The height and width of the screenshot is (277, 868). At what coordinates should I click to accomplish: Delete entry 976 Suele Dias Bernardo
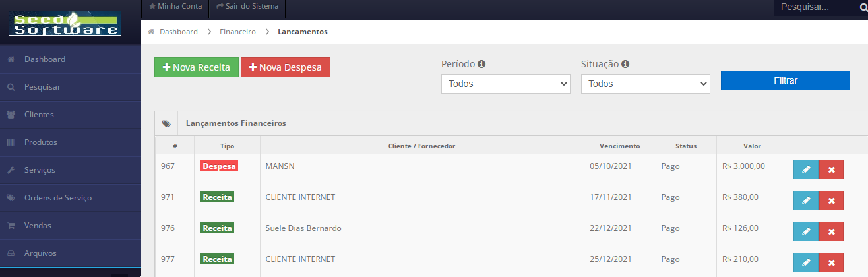point(831,231)
